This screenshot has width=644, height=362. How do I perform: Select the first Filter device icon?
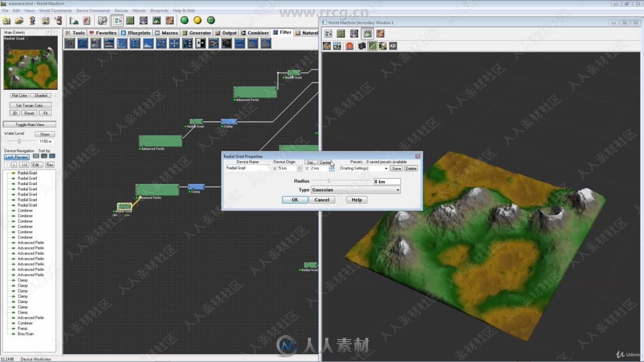(x=69, y=44)
